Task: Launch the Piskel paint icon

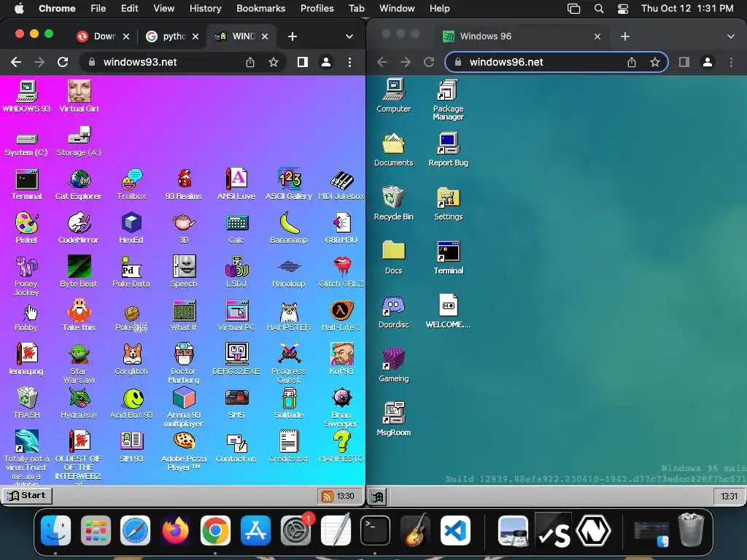Action: (x=27, y=228)
